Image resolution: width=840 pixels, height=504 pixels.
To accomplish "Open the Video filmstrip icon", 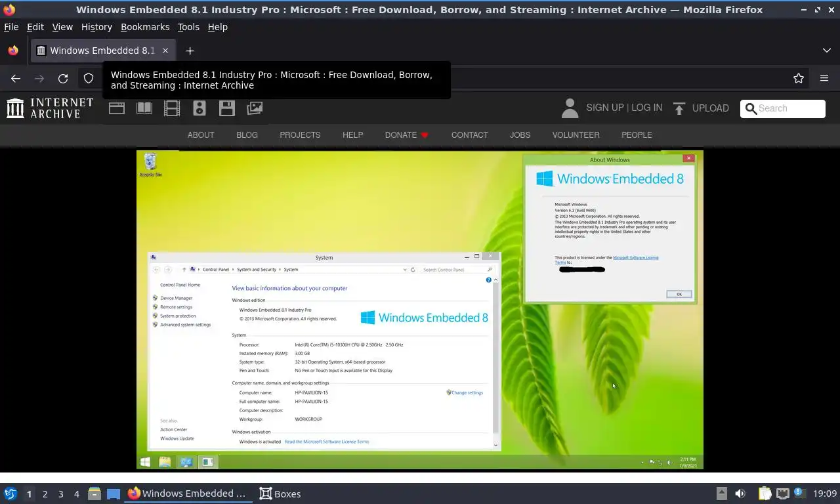I will [x=172, y=108].
